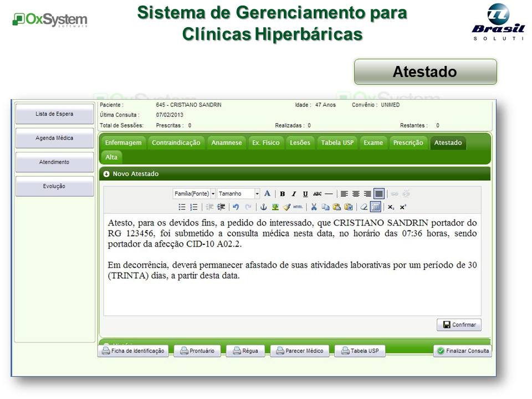This screenshot has height=399, width=532.
Task: Open the font color picker (A icon)
Action: click(x=267, y=194)
